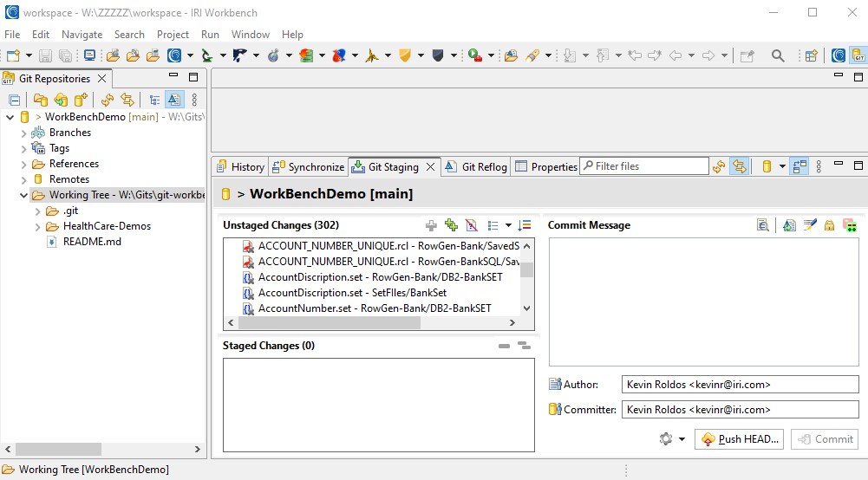Switch to the Git Reflog tab

tap(477, 167)
